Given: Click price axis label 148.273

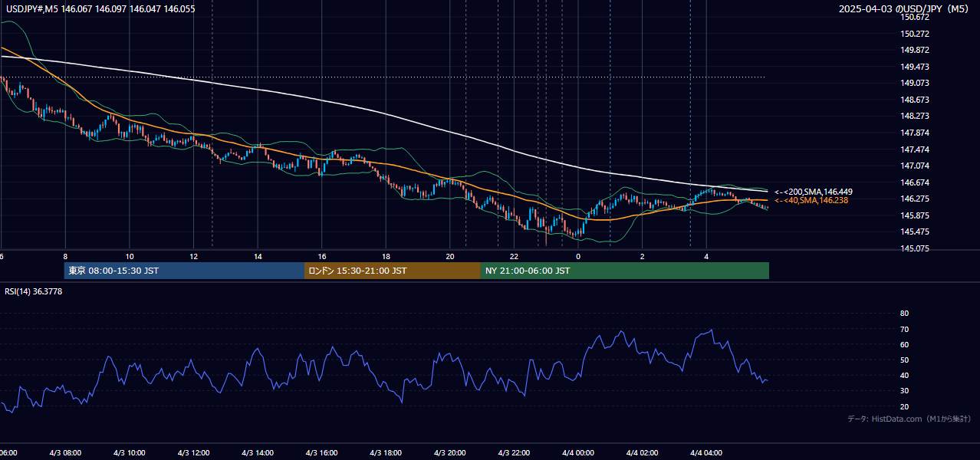Looking at the screenshot, I should (x=915, y=116).
